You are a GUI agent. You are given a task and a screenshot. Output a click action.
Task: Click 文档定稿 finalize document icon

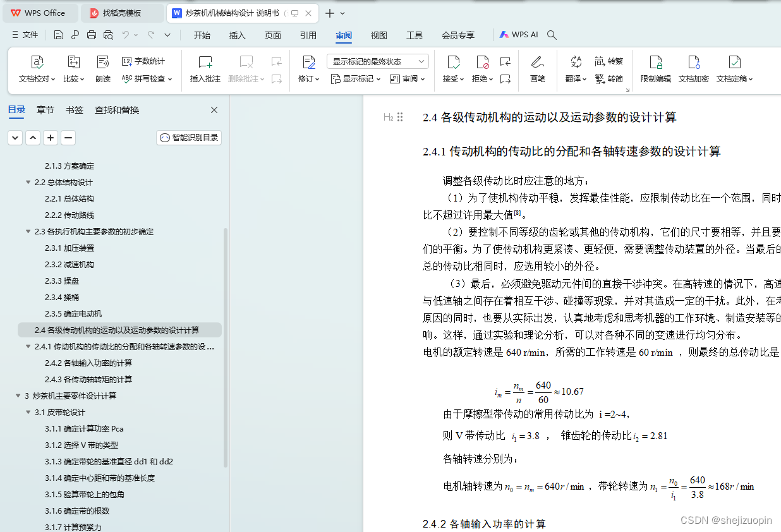734,62
